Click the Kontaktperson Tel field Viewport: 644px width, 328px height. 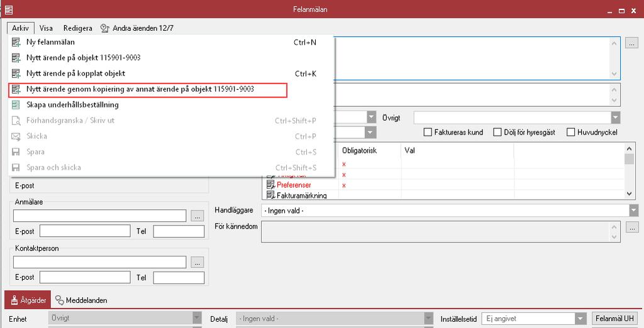click(x=179, y=278)
